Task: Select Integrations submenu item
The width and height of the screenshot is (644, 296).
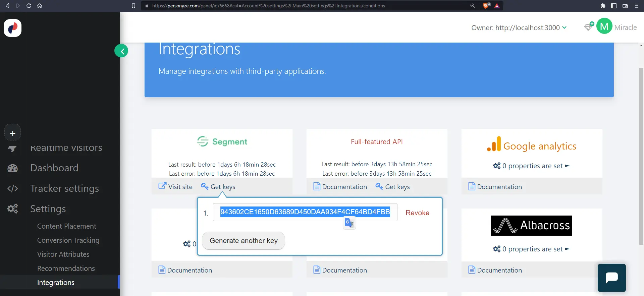Action: click(56, 283)
